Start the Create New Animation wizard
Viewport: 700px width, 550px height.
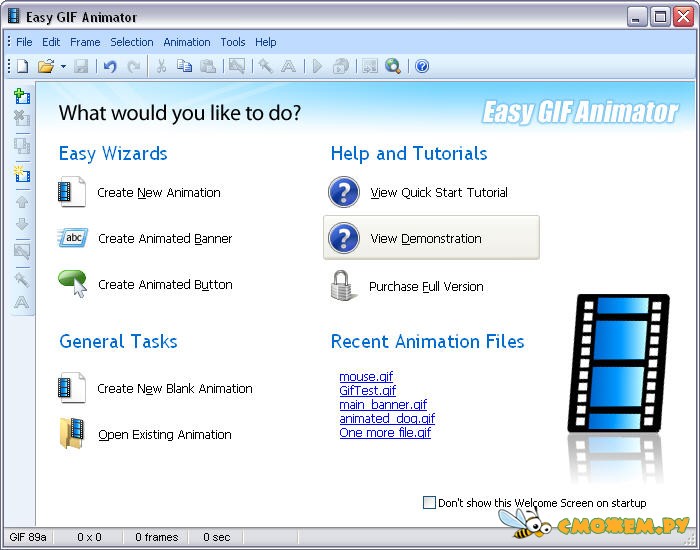pyautogui.click(x=139, y=192)
